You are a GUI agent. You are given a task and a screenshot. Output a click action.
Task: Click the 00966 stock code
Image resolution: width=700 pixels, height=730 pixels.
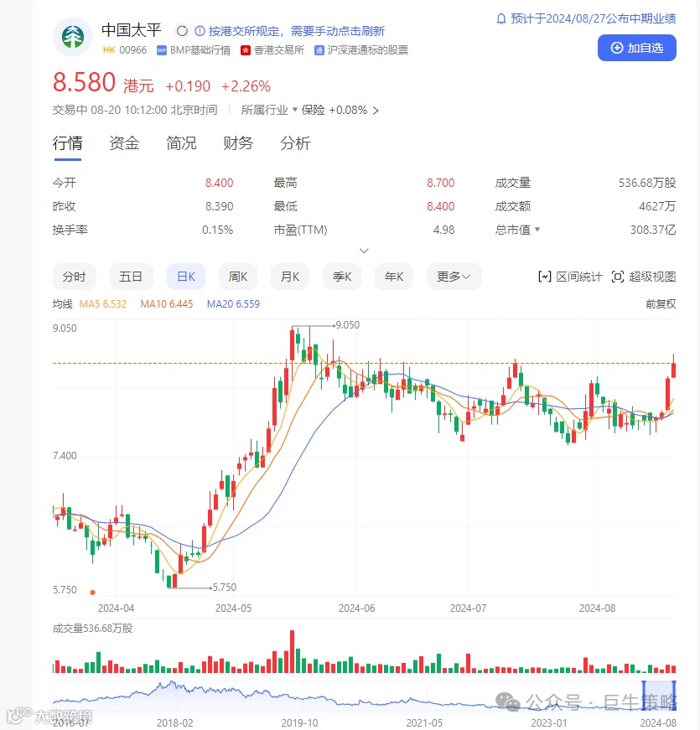click(x=132, y=50)
